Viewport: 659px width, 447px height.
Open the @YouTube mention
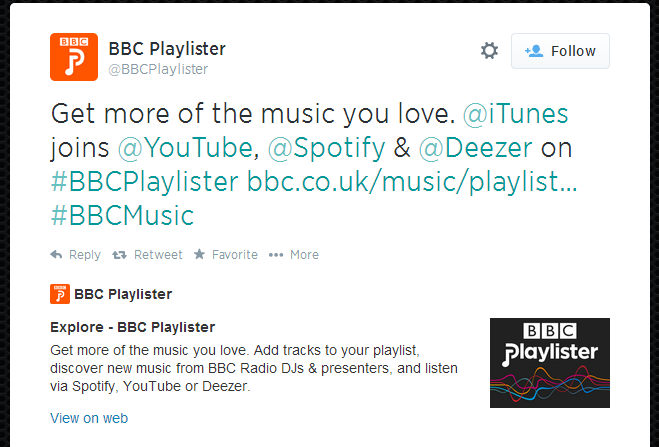(185, 148)
